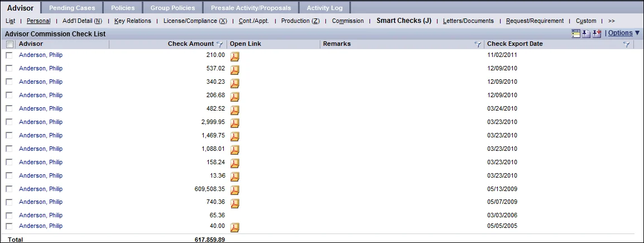Screen dimensions: 644x243
Task: Open PDF for the 158.24 check
Action: click(x=234, y=164)
